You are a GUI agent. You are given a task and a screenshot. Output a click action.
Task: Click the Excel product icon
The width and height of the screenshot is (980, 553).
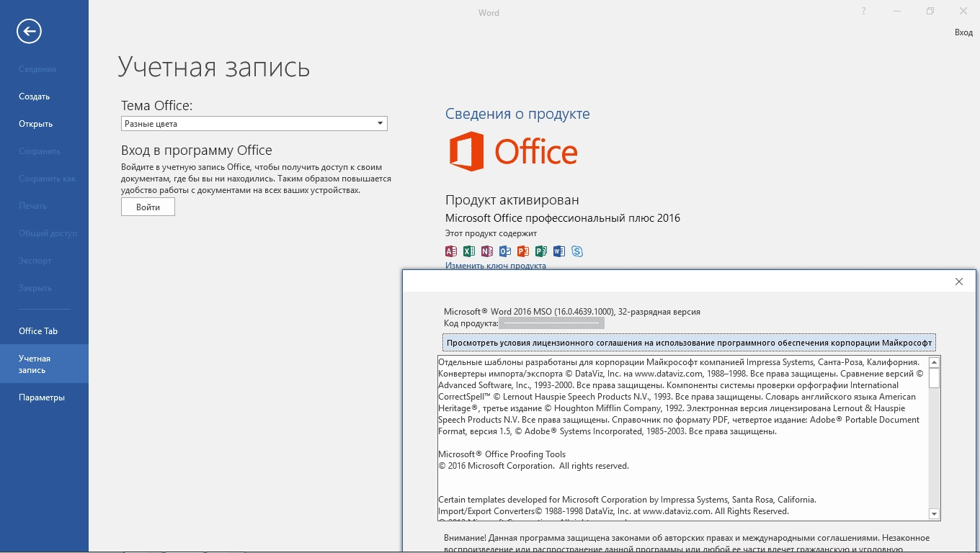[x=469, y=251]
